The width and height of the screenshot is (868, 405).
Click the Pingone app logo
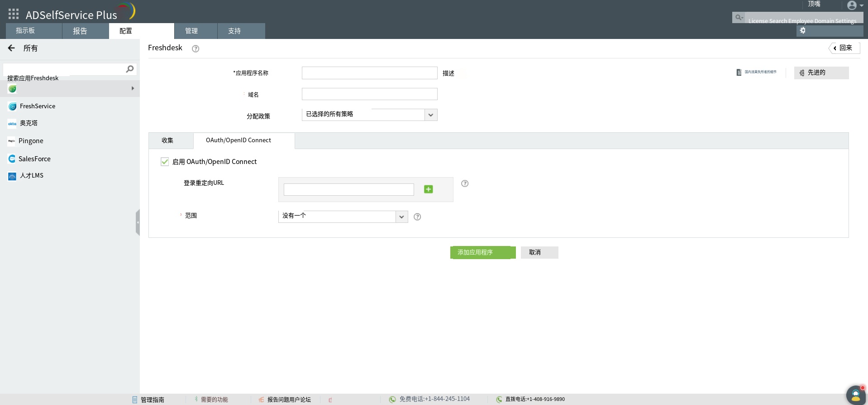click(x=12, y=141)
